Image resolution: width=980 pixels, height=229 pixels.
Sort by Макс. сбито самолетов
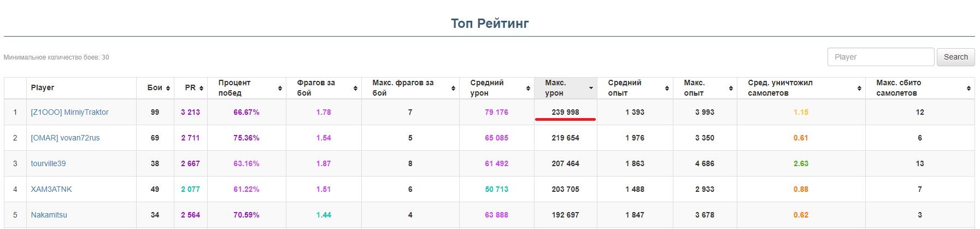click(968, 88)
